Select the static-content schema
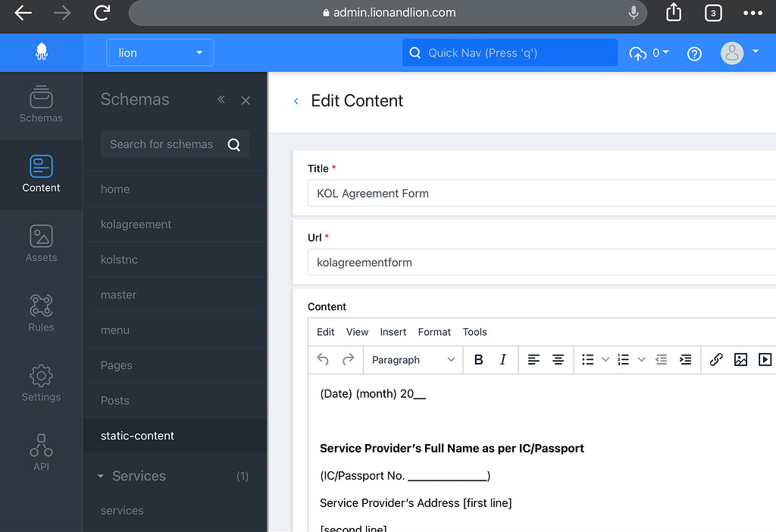776x532 pixels. coord(137,436)
